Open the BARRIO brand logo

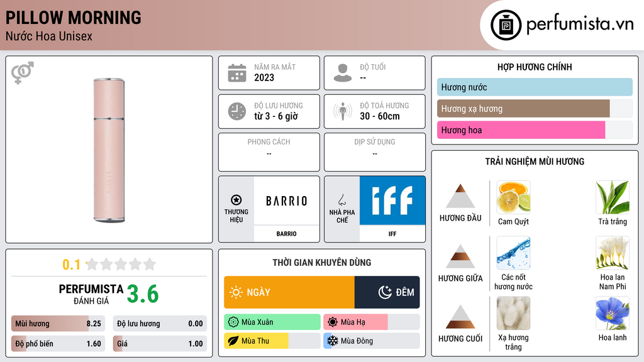tap(287, 200)
